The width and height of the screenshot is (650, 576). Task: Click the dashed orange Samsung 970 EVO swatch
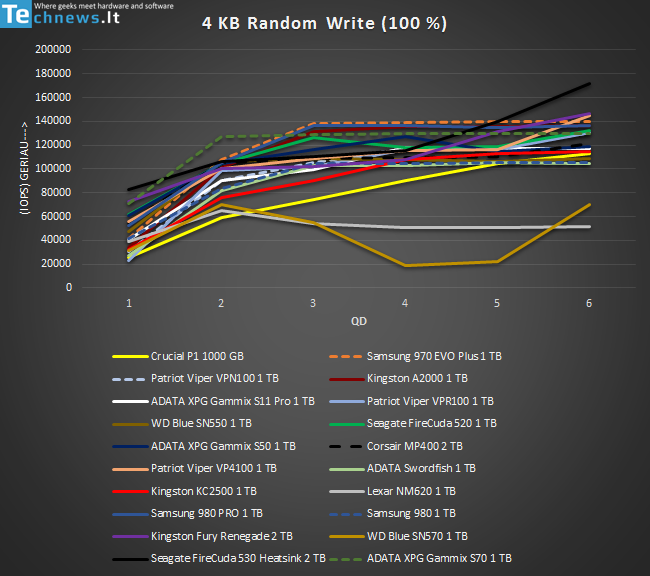coord(347,357)
